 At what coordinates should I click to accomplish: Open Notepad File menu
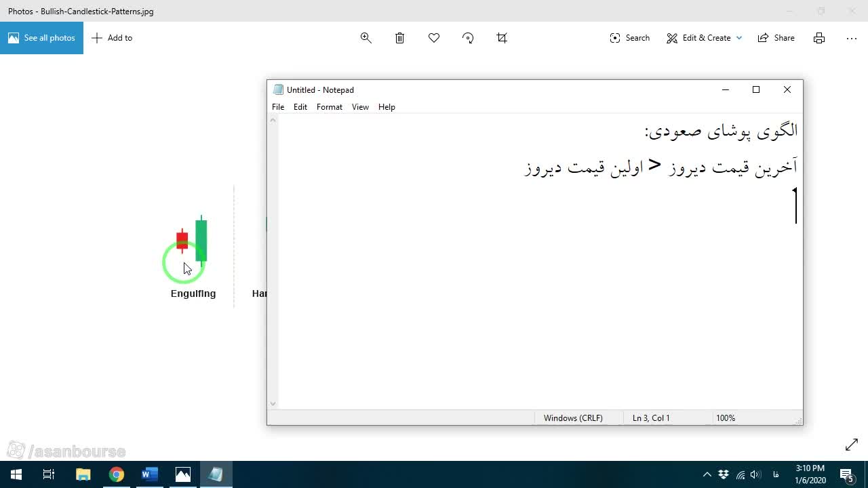[278, 107]
